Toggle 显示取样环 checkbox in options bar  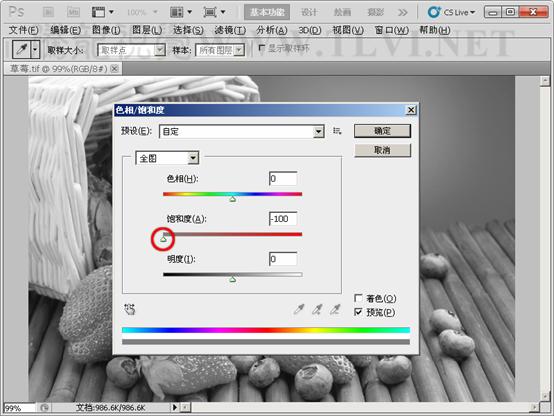click(262, 48)
